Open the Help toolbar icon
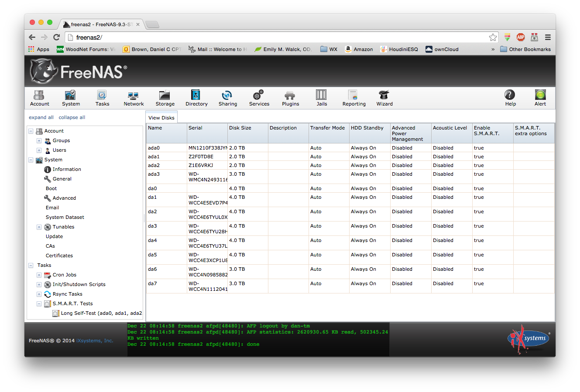Image resolution: width=580 pixels, height=392 pixels. (x=510, y=98)
